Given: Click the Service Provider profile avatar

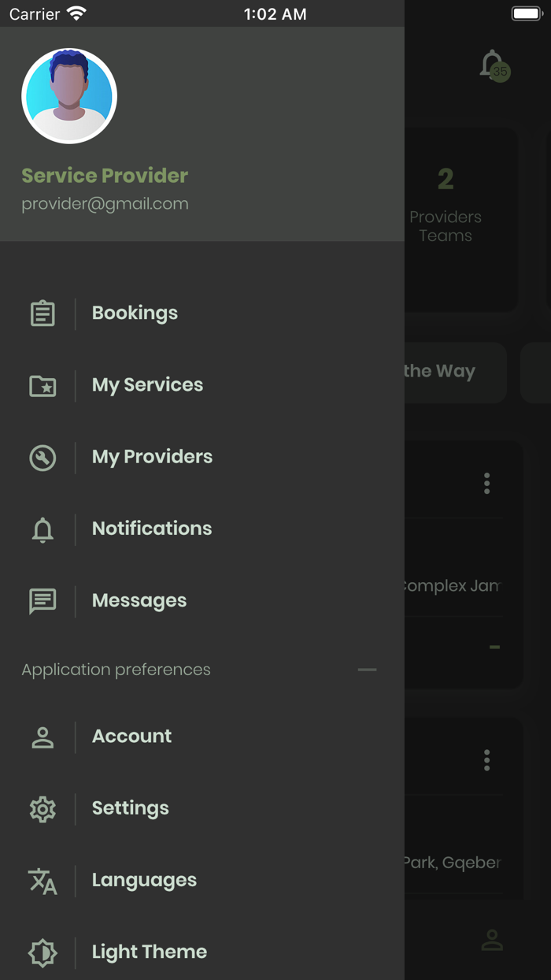Looking at the screenshot, I should [x=68, y=95].
